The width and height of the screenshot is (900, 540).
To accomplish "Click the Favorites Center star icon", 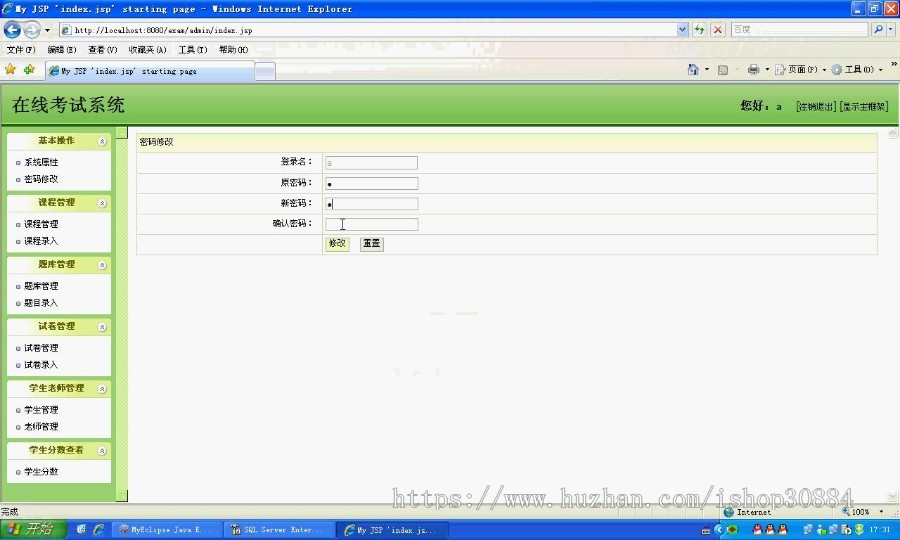I will click(x=10, y=69).
